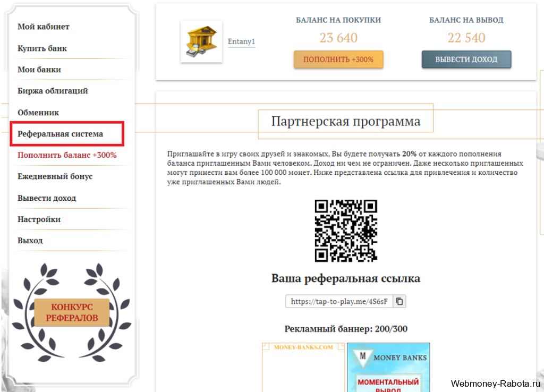This screenshot has height=392, width=544.
Task: Open Ежедневный бонус in sidebar
Action: tap(55, 176)
